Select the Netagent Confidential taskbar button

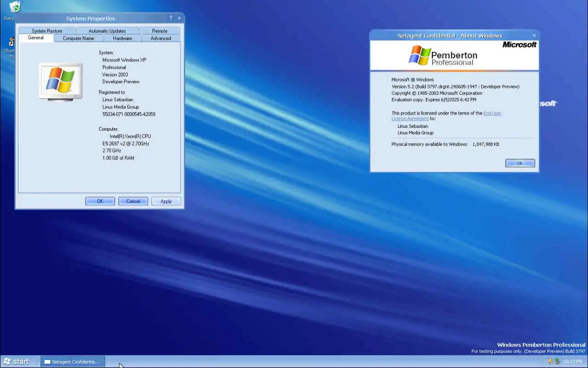pos(73,362)
